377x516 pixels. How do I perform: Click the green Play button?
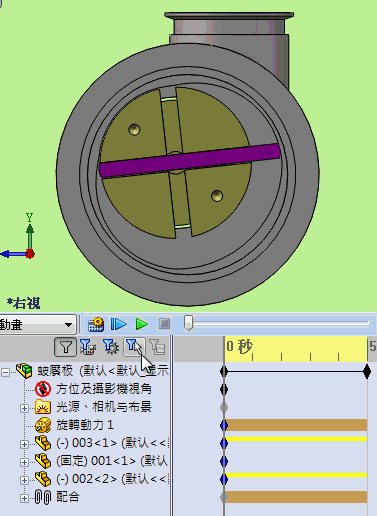point(142,324)
